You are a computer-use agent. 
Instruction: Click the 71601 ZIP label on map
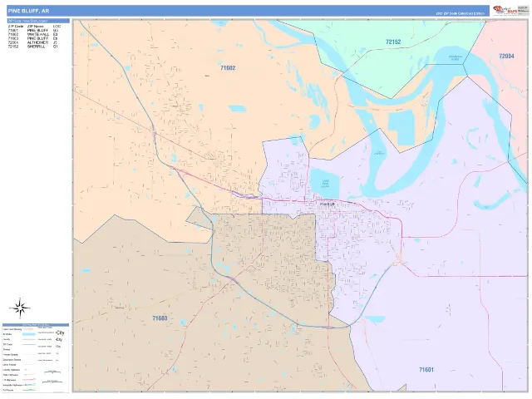pyautogui.click(x=426, y=369)
